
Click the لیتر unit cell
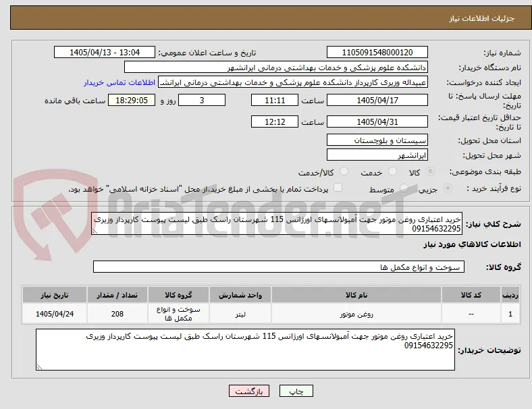click(240, 314)
